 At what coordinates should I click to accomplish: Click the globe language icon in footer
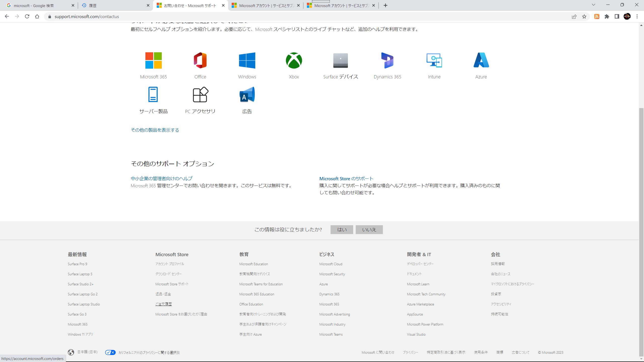[x=71, y=352]
